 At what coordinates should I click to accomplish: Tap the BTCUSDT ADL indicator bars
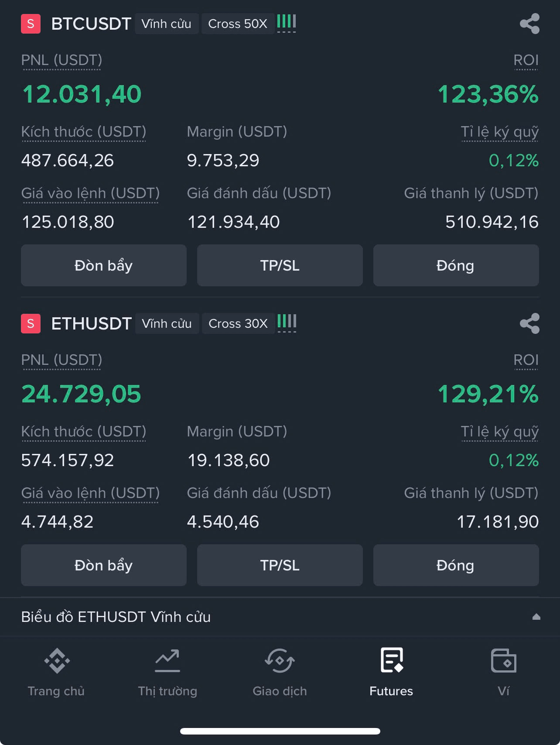(x=287, y=23)
